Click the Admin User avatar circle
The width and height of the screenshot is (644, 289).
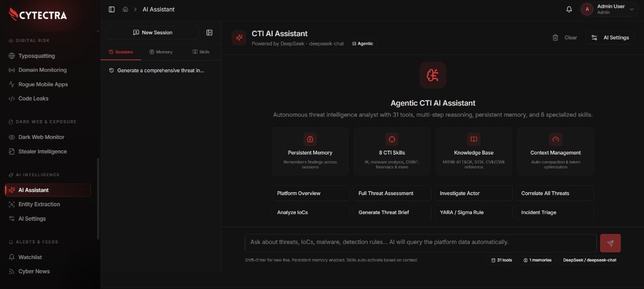[x=587, y=9]
